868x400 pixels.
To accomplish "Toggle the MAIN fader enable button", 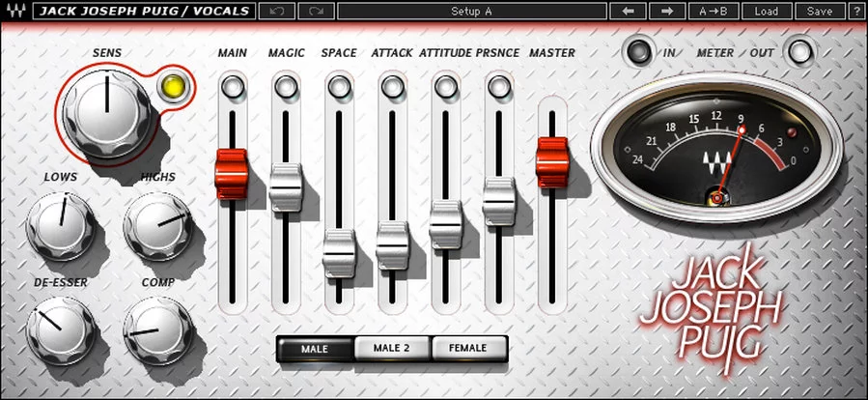I will pyautogui.click(x=232, y=88).
